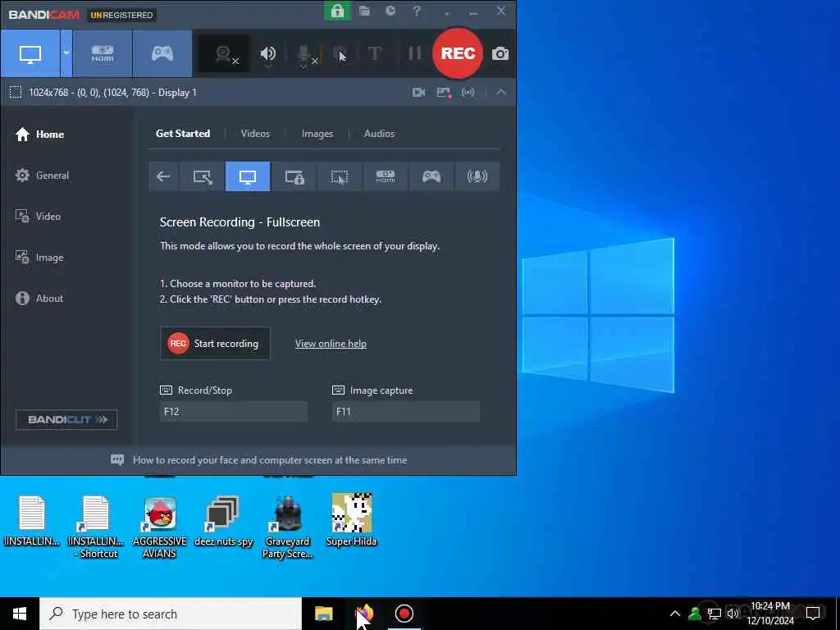Switch to HDMI device recording mode

103,53
